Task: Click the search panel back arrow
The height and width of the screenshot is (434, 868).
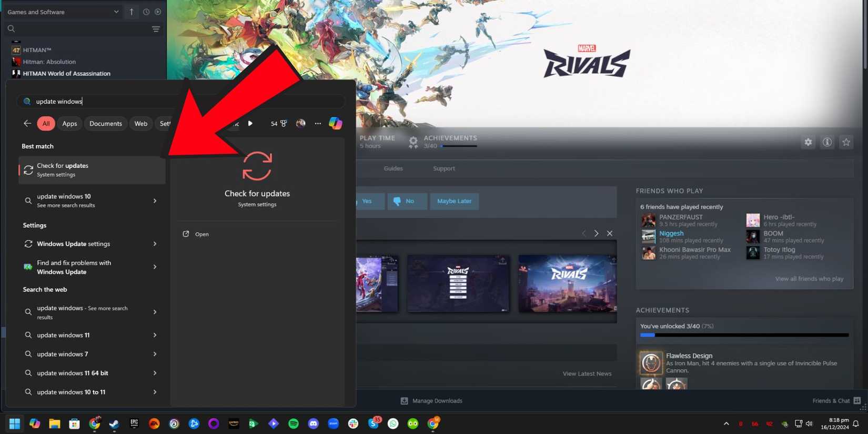Action: [x=27, y=123]
